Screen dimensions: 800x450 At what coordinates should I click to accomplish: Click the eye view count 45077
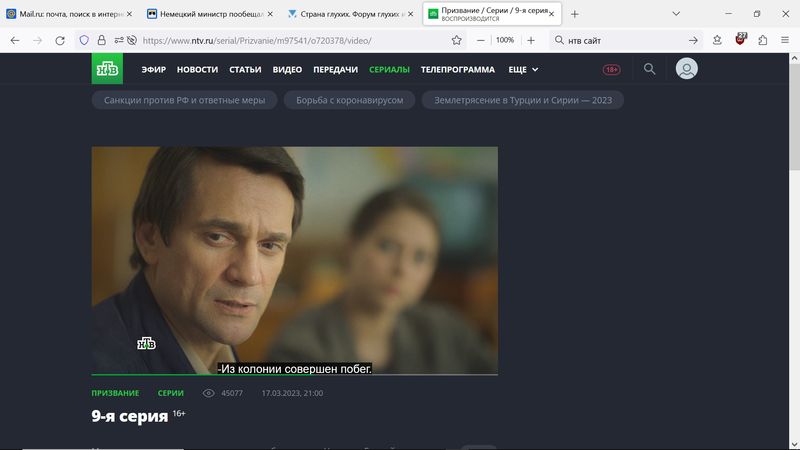pyautogui.click(x=223, y=393)
